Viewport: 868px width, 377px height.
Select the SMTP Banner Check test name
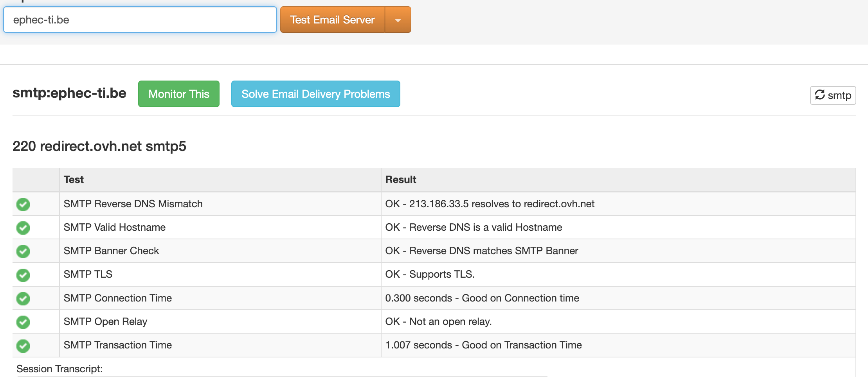point(111,251)
